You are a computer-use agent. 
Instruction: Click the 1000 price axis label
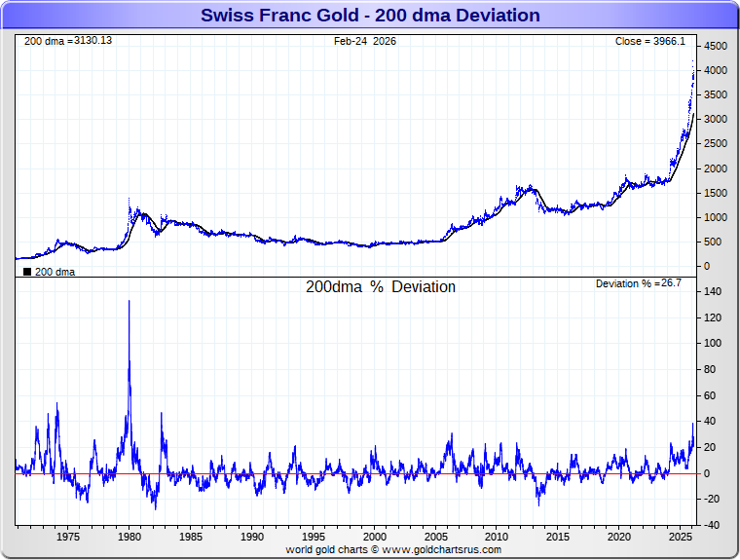[x=716, y=218]
